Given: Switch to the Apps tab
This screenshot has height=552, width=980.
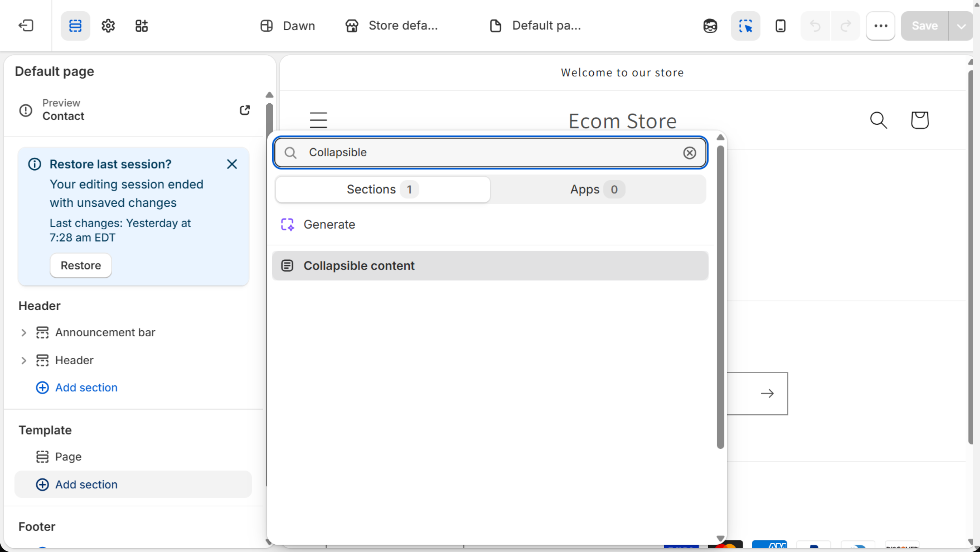Looking at the screenshot, I should [598, 189].
